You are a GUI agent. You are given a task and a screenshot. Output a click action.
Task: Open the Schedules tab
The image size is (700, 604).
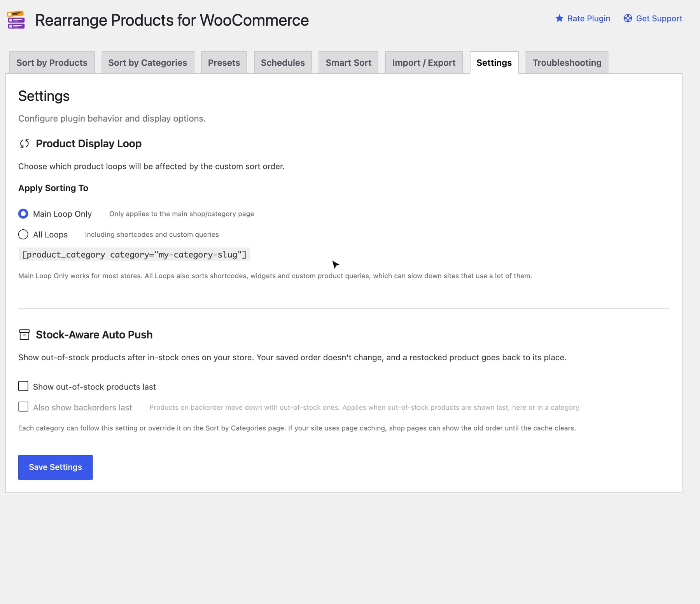click(x=283, y=63)
